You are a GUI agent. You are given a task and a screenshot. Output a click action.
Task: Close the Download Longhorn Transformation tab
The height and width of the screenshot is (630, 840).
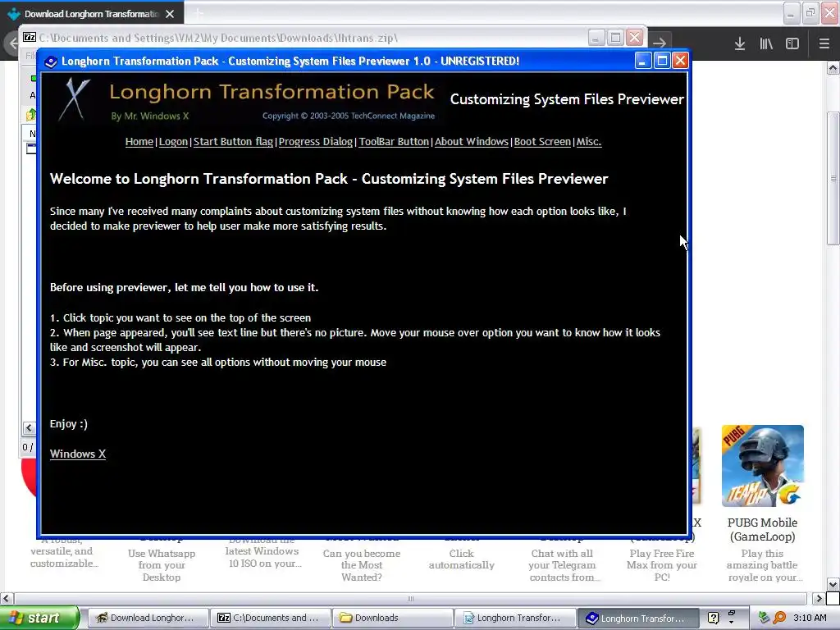[x=170, y=14]
